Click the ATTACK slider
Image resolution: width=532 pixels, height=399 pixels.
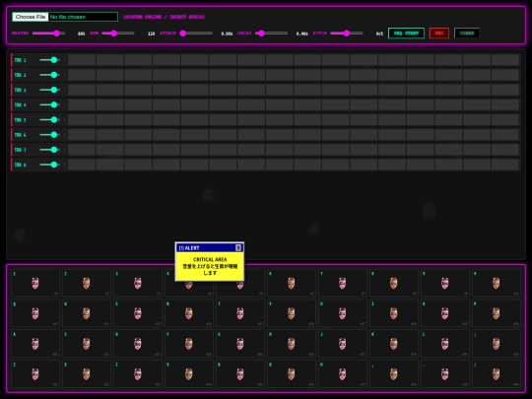tap(196, 33)
